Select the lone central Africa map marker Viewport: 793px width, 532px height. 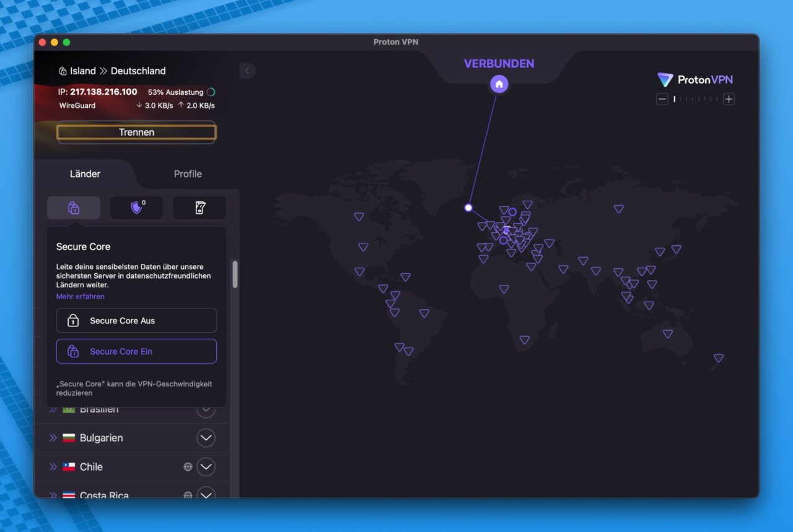click(504, 289)
